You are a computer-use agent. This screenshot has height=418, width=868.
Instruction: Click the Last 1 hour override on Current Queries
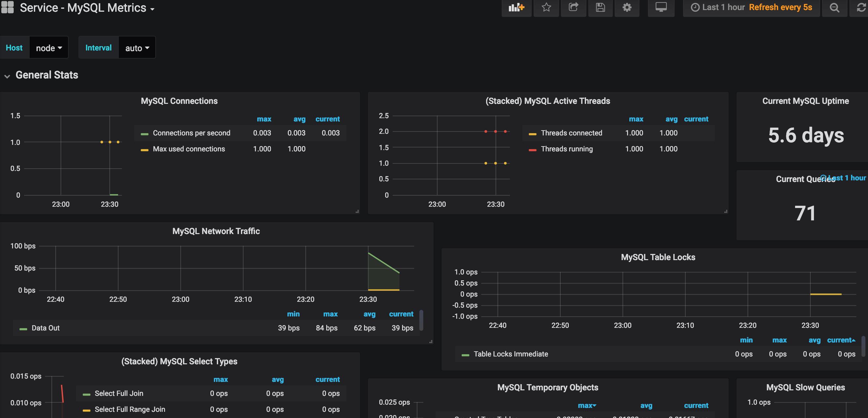[x=843, y=178]
